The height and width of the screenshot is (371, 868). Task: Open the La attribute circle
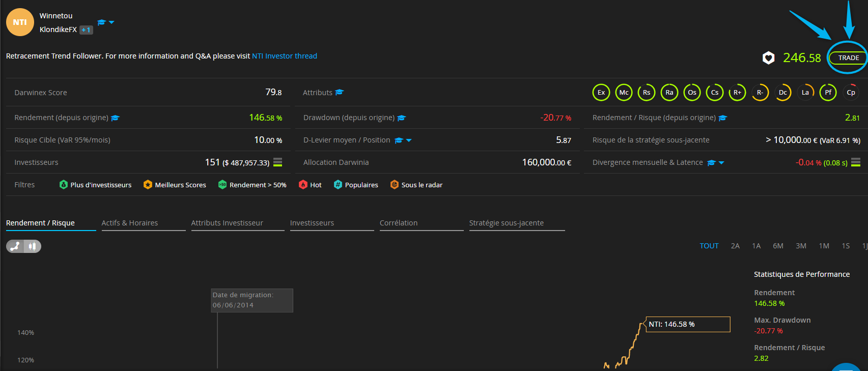[x=805, y=93]
